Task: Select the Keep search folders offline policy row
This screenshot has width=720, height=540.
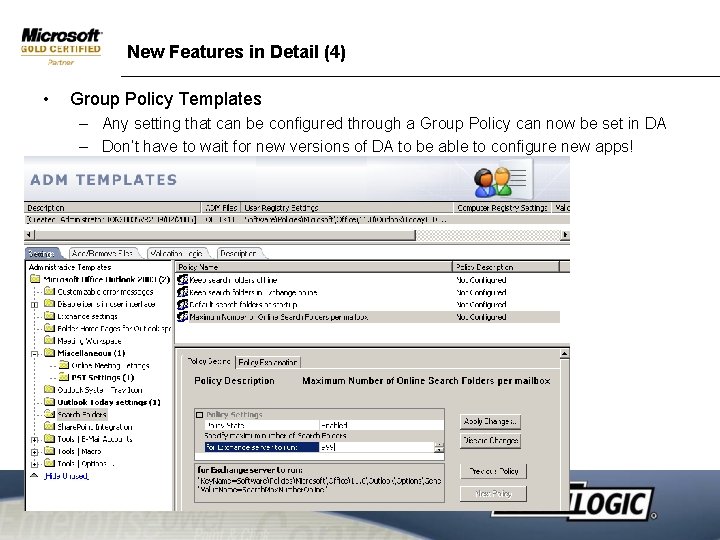Action: coord(368,280)
